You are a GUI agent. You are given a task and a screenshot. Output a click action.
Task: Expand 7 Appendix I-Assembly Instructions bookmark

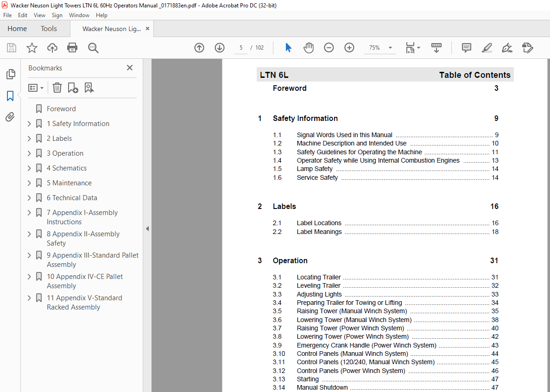coord(29,213)
